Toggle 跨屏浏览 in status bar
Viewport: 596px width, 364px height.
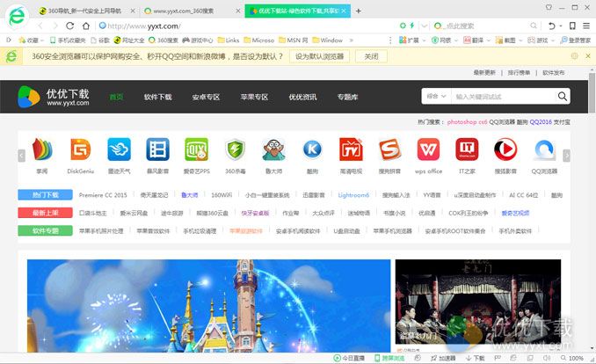[389, 358]
